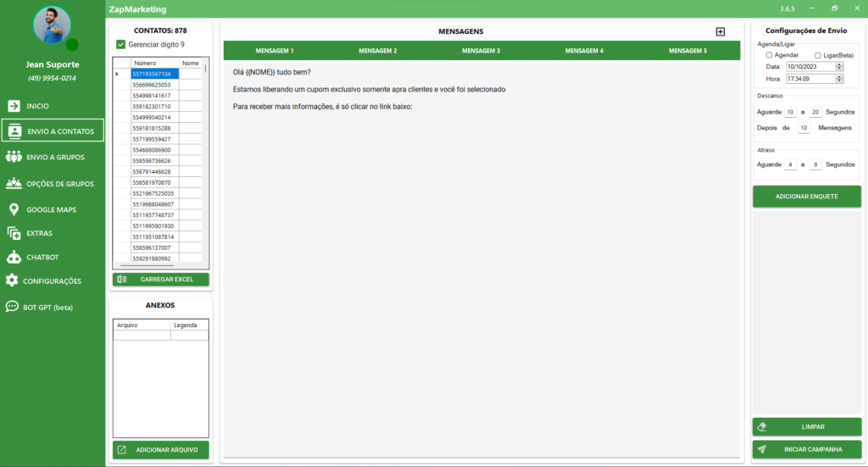Click the Envio a Grupos people icon
Image resolution: width=868 pixels, height=467 pixels.
14,157
